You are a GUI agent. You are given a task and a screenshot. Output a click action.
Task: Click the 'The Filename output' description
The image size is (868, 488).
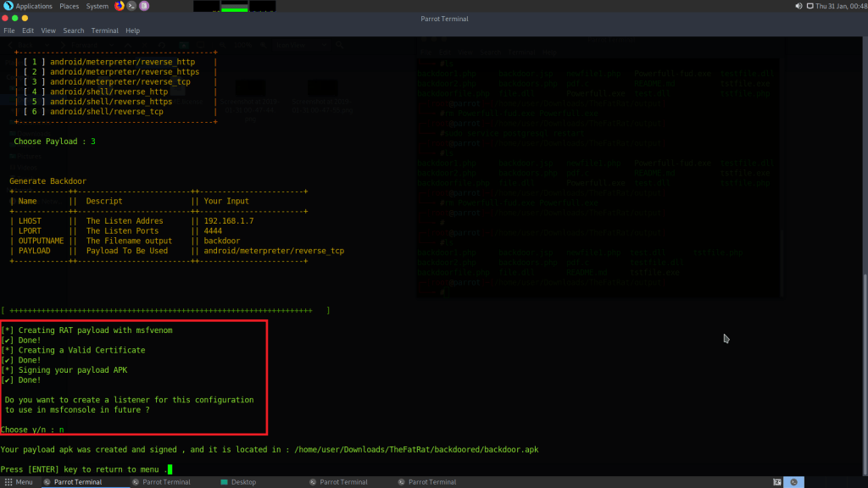point(129,241)
